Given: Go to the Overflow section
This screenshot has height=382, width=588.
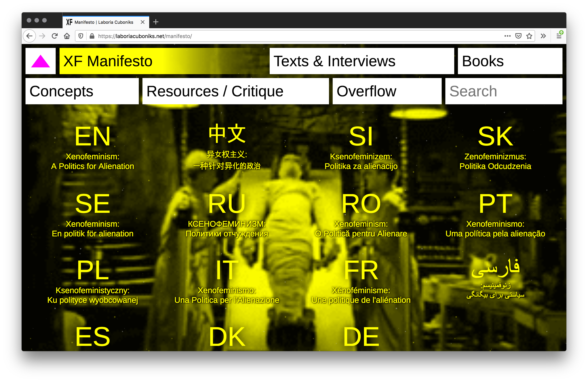Looking at the screenshot, I should (387, 91).
